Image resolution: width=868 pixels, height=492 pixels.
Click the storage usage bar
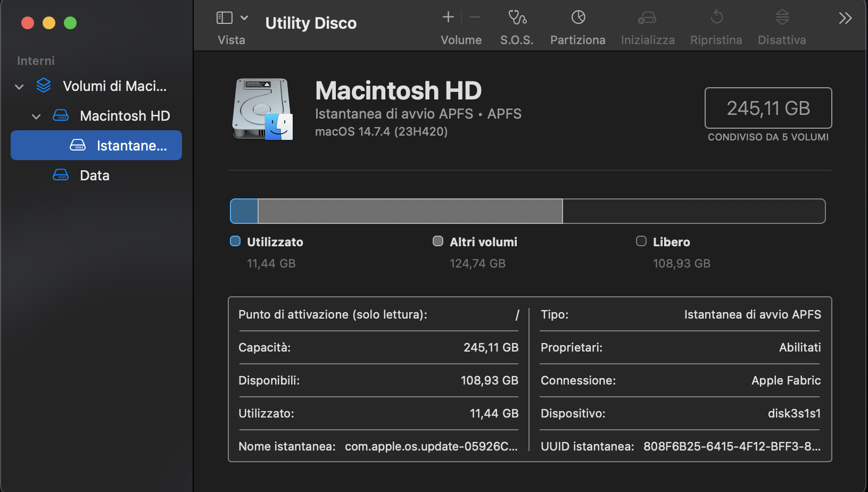[527, 211]
